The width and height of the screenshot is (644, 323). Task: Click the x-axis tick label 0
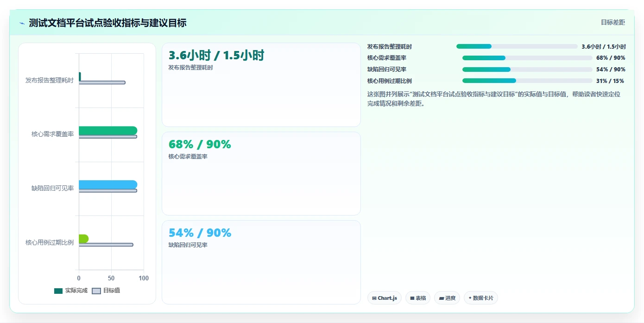point(79,278)
